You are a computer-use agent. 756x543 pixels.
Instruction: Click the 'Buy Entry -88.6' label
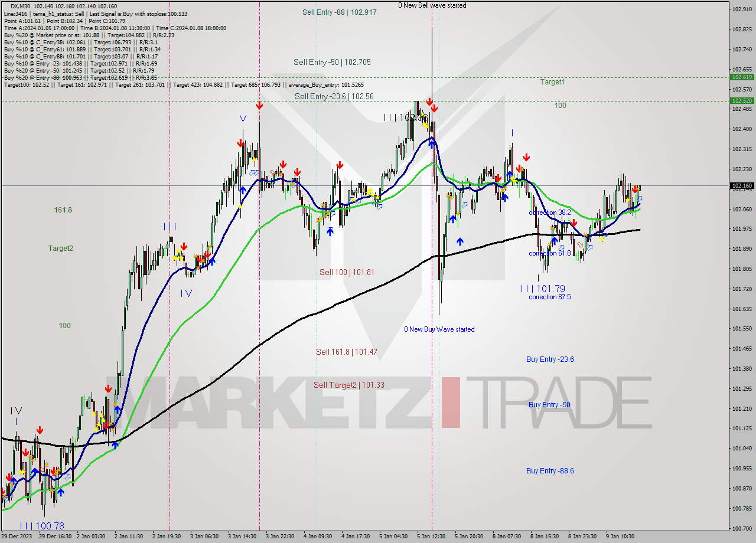(x=550, y=470)
